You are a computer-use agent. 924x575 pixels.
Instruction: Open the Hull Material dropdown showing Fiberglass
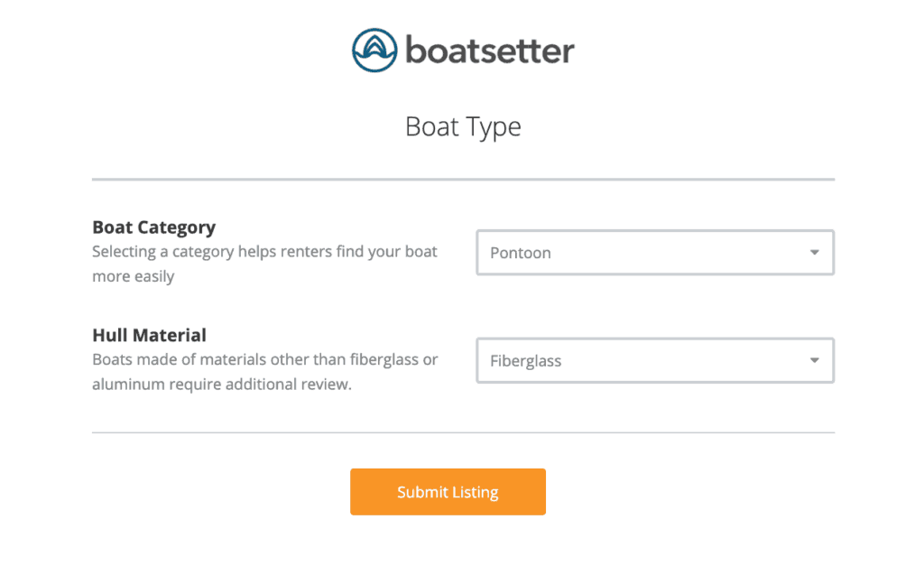[x=655, y=360]
